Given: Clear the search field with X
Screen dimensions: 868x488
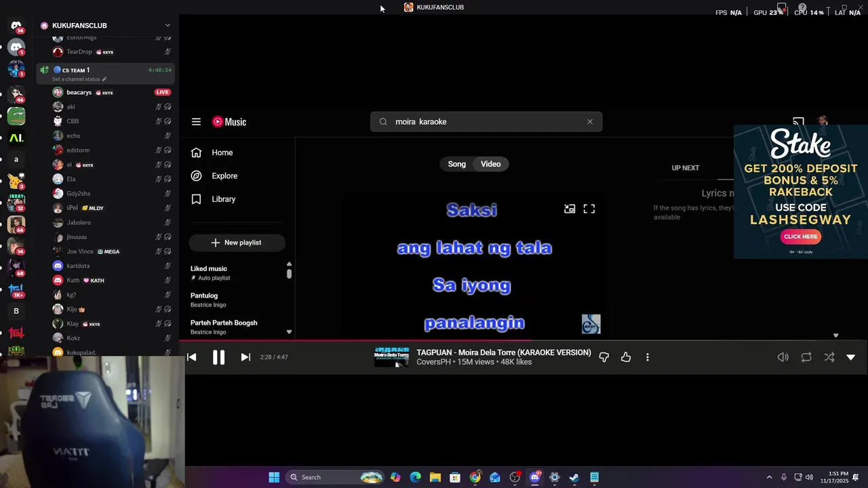Looking at the screenshot, I should 590,122.
